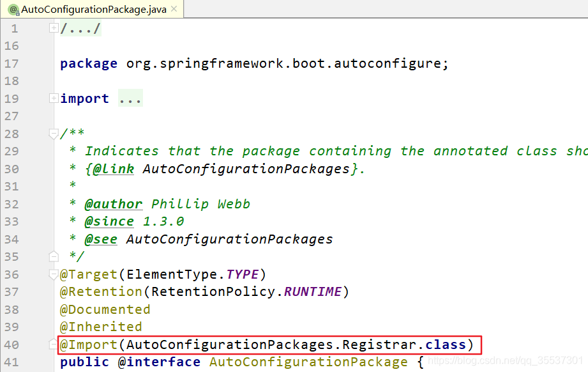Click the RUNTIME constant on line 37
The width and height of the screenshot is (588, 372).
(x=312, y=291)
